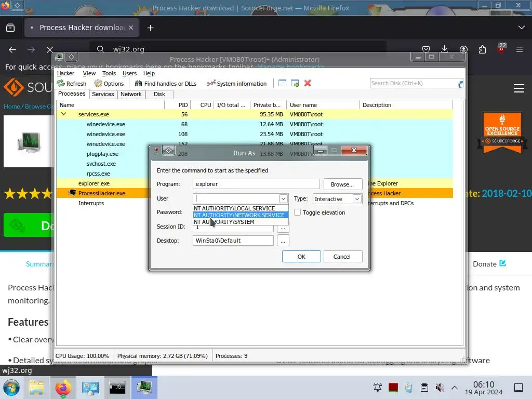Click the Firefox taskbar icon

point(63,388)
